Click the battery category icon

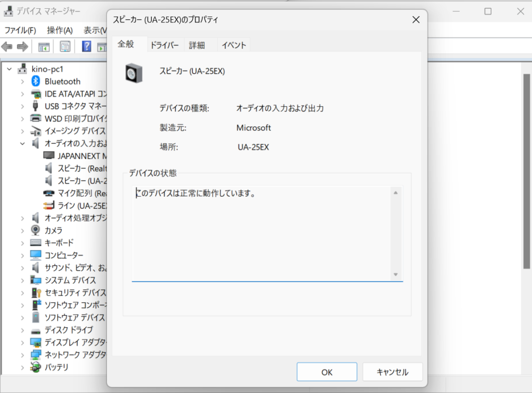pyautogui.click(x=35, y=367)
